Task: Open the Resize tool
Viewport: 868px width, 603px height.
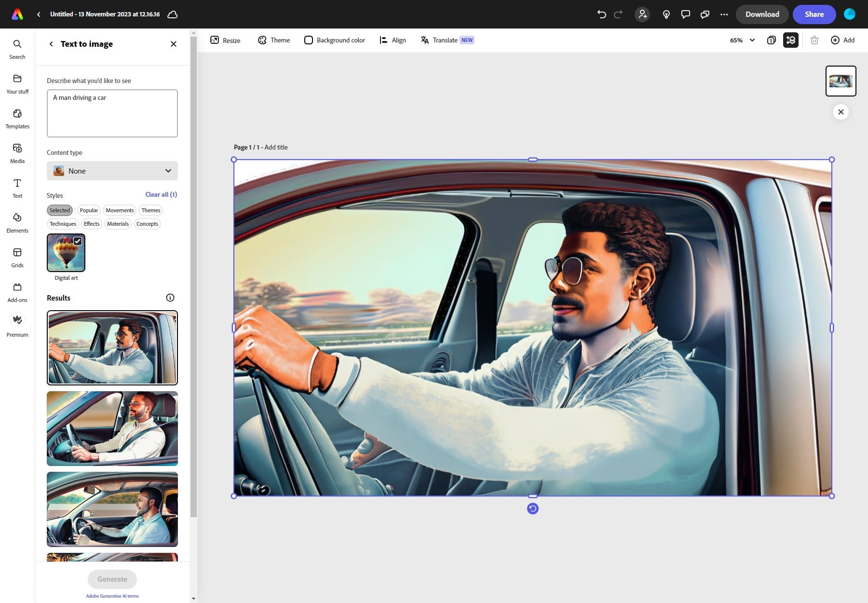Action: (x=225, y=40)
